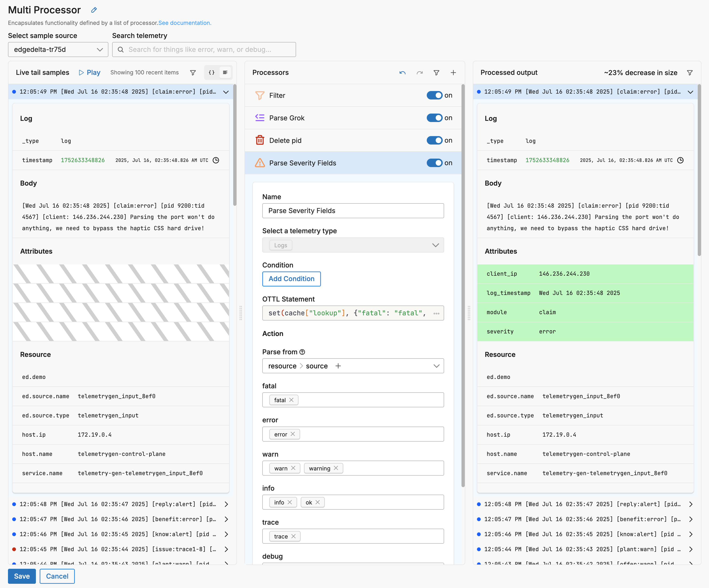This screenshot has width=709, height=588.
Task: Expand the OTTL Statement ellipsis
Action: click(x=436, y=313)
